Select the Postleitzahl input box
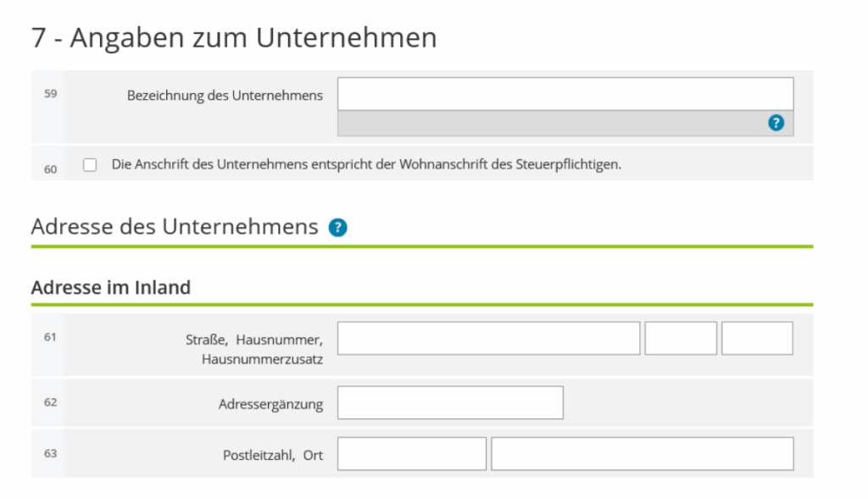This screenshot has width=868, height=499. click(x=412, y=454)
